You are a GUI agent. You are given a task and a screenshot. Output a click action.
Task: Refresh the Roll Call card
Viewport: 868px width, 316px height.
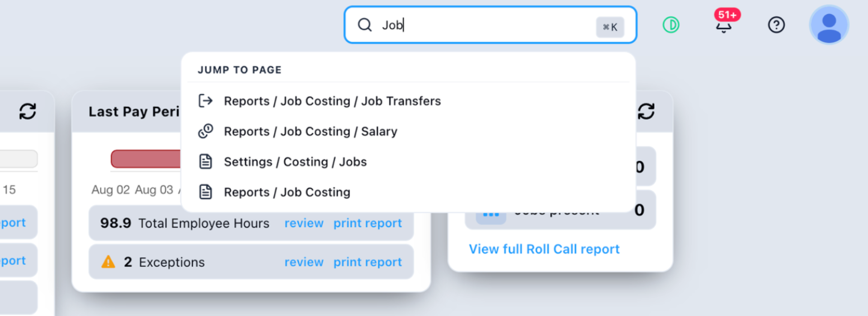click(646, 112)
